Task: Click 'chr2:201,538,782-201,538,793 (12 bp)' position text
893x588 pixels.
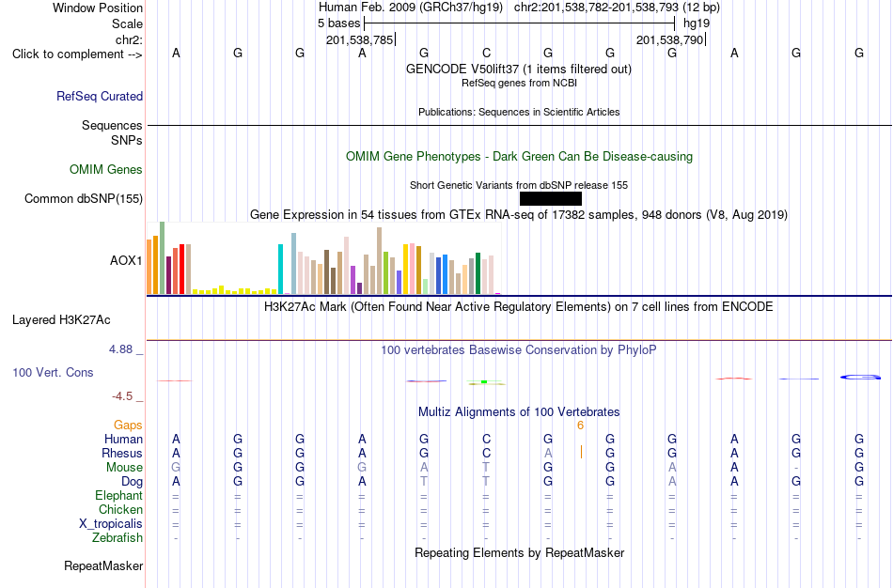Action: tap(617, 8)
